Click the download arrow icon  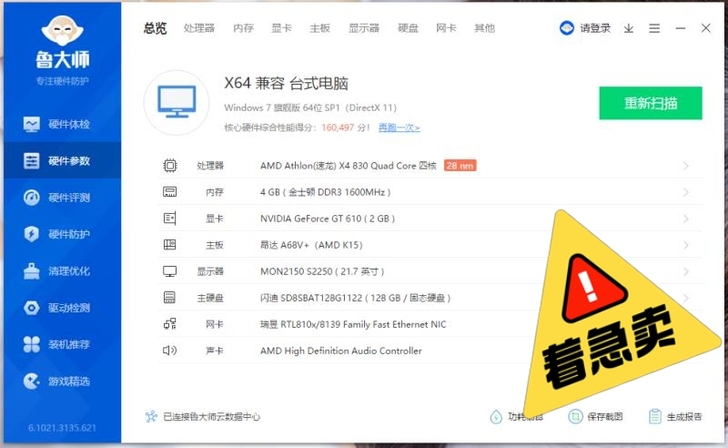pyautogui.click(x=629, y=29)
